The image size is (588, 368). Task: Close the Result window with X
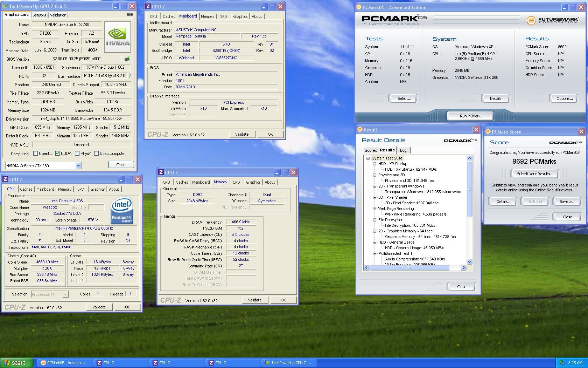tap(476, 130)
